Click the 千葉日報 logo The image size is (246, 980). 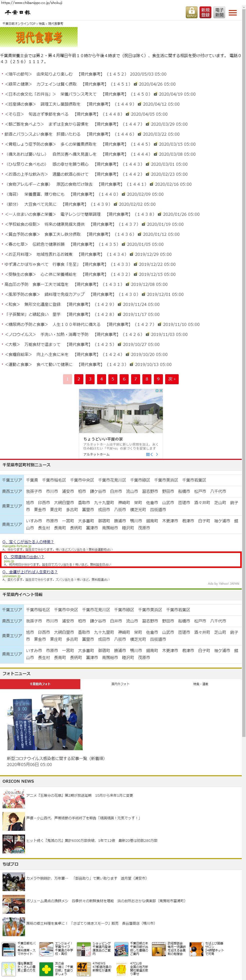tap(17, 13)
